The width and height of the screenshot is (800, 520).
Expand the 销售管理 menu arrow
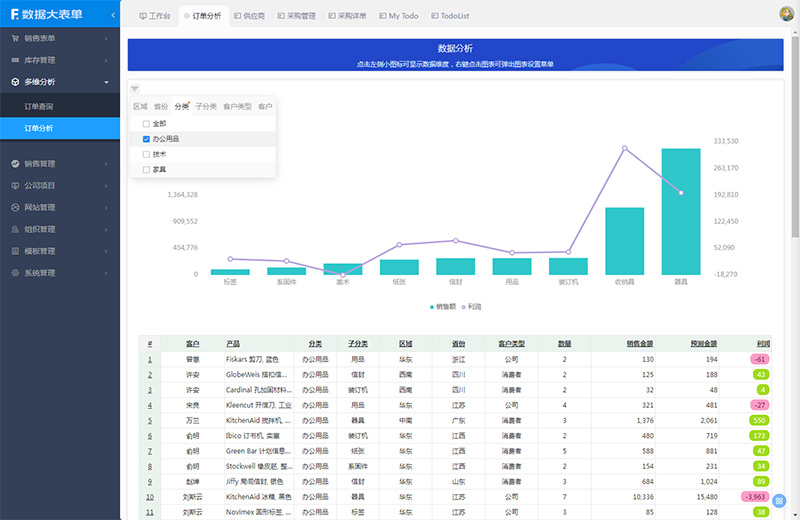click(106, 164)
